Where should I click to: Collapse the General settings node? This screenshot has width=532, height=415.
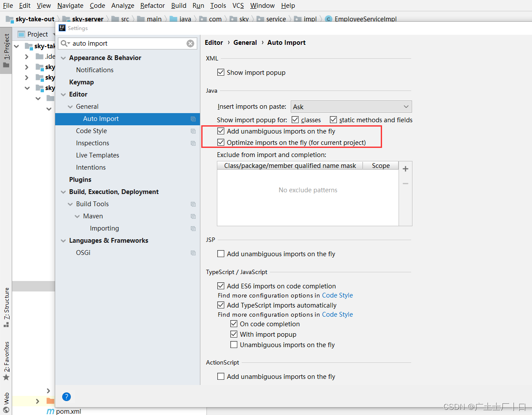pos(70,107)
